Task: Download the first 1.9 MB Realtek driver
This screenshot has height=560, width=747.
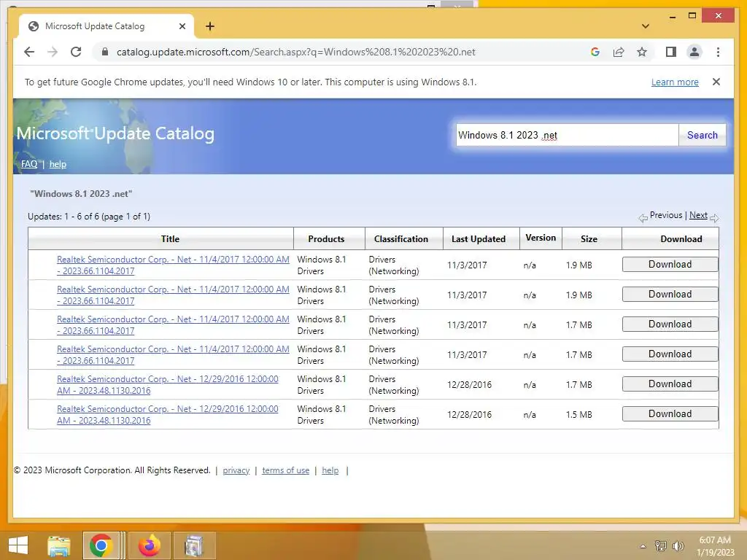Action: (x=670, y=264)
